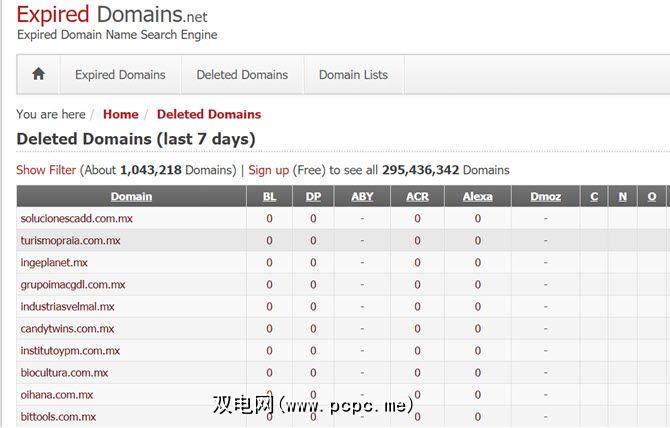Sort by the Dmoz column header

click(546, 196)
